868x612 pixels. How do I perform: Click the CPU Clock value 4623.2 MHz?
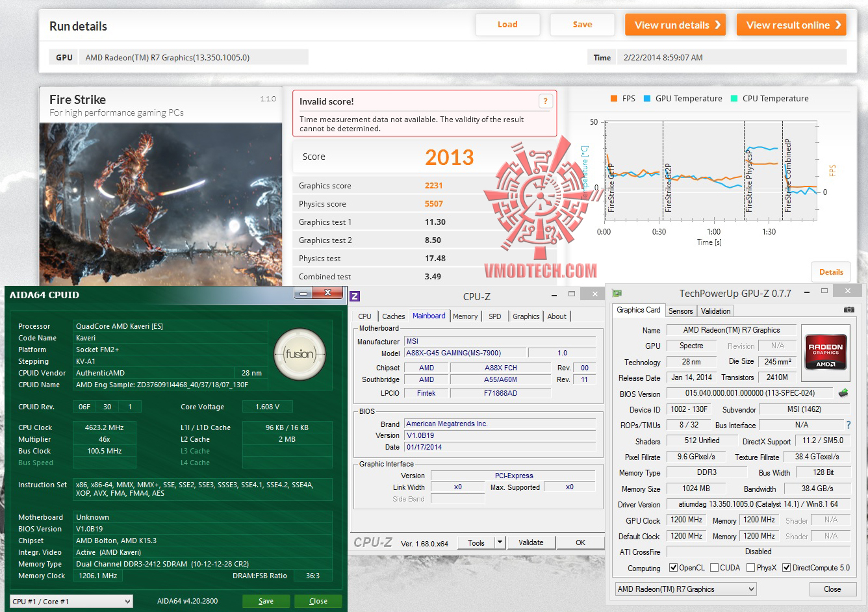104,427
